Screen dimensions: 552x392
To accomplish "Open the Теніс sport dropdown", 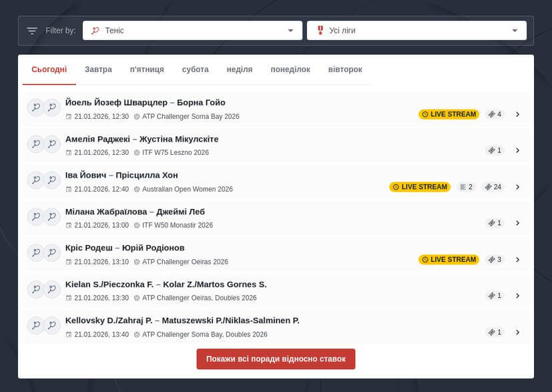I will (290, 30).
